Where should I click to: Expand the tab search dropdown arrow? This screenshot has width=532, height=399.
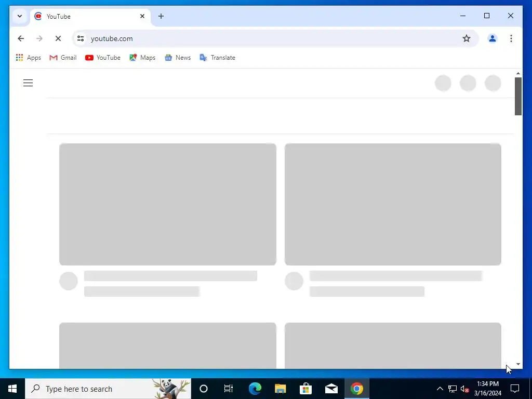20,16
